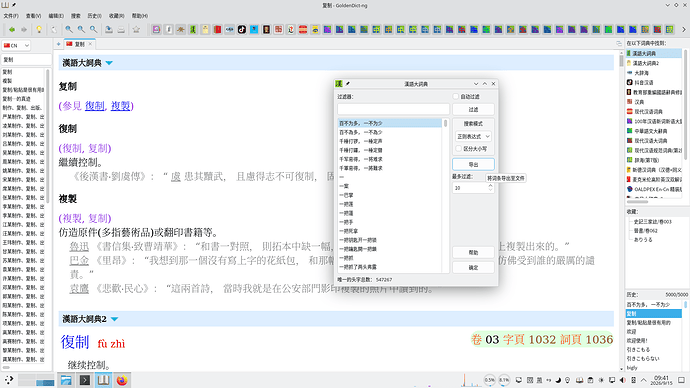Open the 正则表达式 search mode dropdown
This screenshot has height=388, width=690.
pos(473,136)
